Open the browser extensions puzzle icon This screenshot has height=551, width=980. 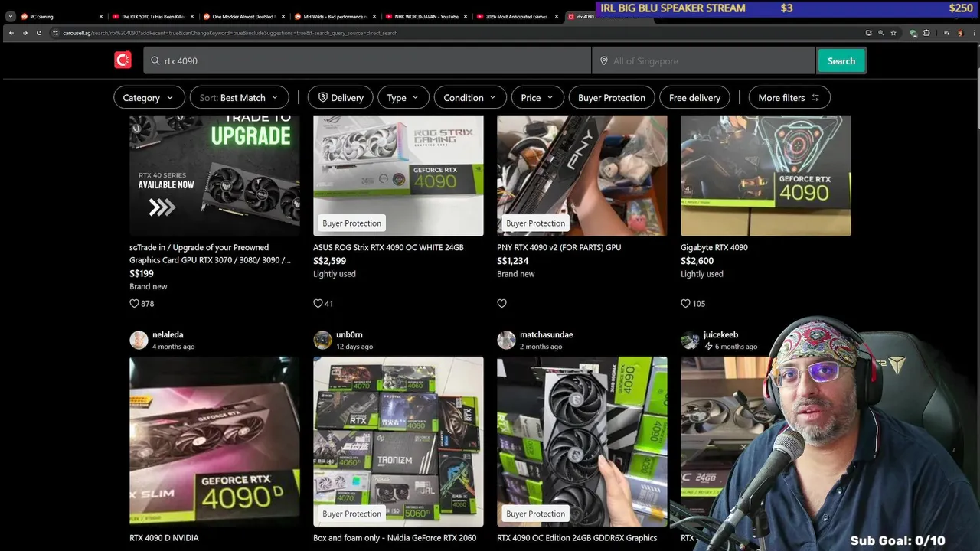(926, 33)
